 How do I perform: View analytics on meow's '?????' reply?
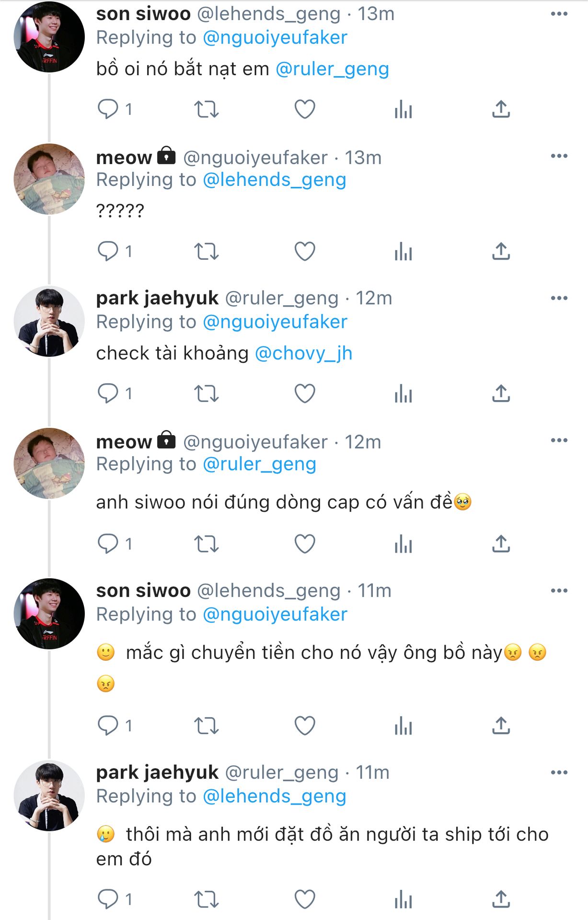[x=404, y=251]
